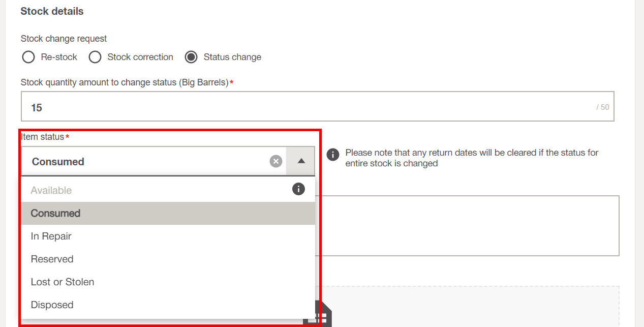Choose Lost or Stolen status option
The height and width of the screenshot is (327, 644).
click(x=63, y=282)
